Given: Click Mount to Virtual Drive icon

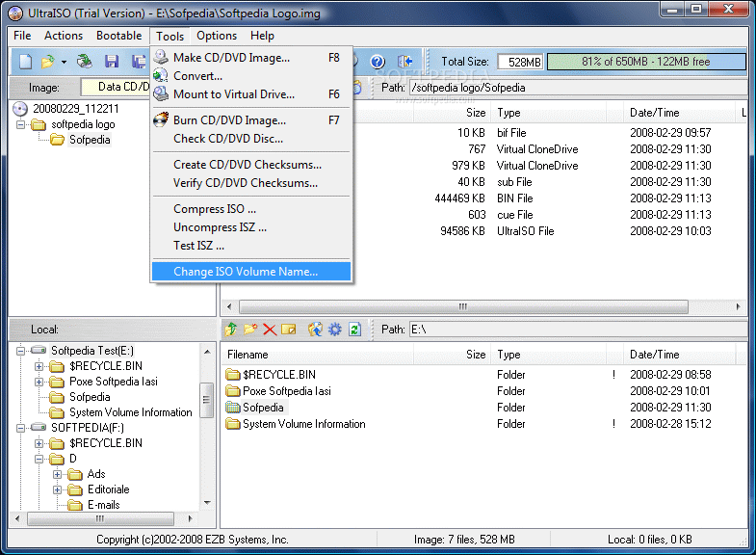Looking at the screenshot, I should [161, 93].
